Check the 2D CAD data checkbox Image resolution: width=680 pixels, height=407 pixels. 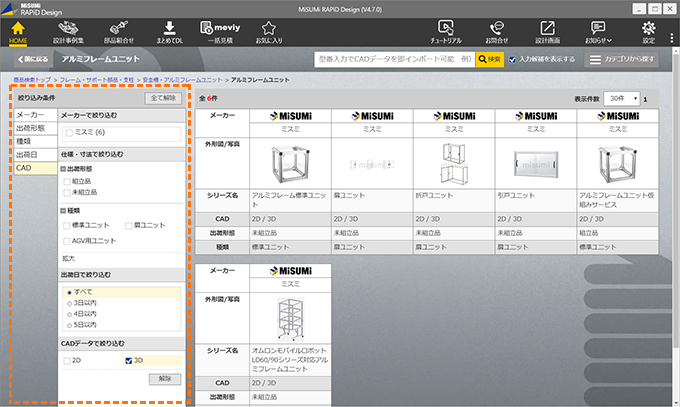[68, 360]
